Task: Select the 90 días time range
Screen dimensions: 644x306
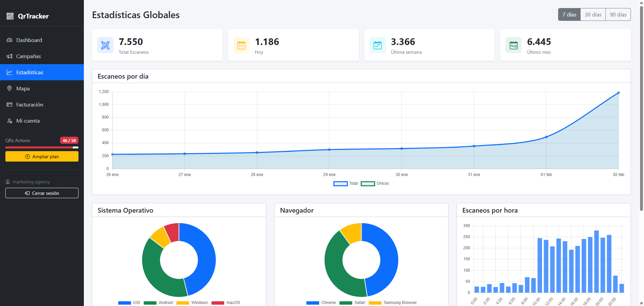Action: (x=618, y=14)
